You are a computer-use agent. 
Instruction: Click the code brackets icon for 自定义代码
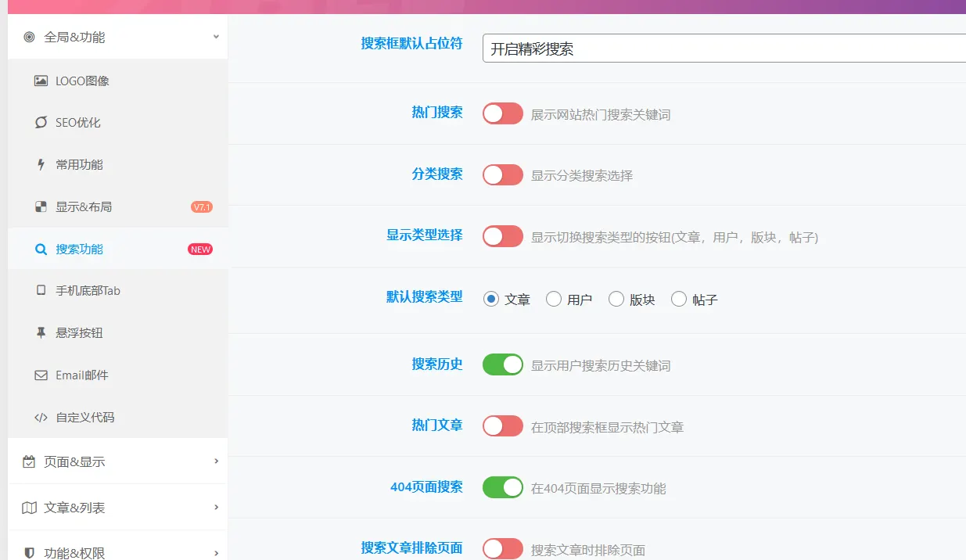[41, 417]
